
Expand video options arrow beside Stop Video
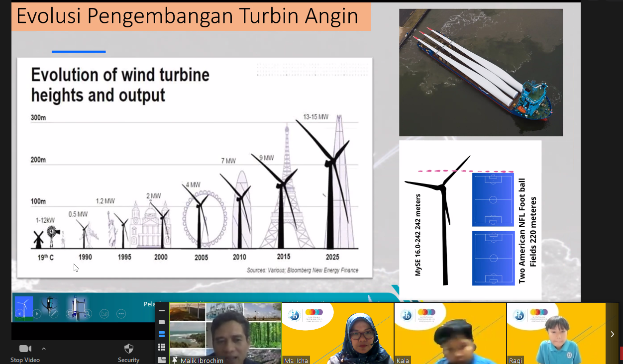tap(44, 348)
